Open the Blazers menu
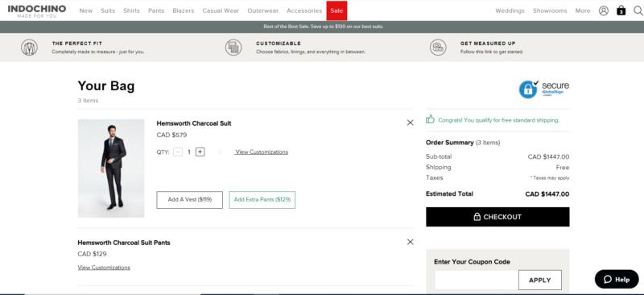The width and height of the screenshot is (644, 295). [x=184, y=10]
